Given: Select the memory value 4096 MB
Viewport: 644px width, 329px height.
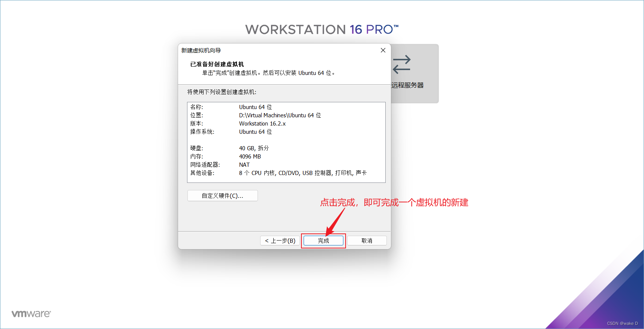Looking at the screenshot, I should 250,157.
